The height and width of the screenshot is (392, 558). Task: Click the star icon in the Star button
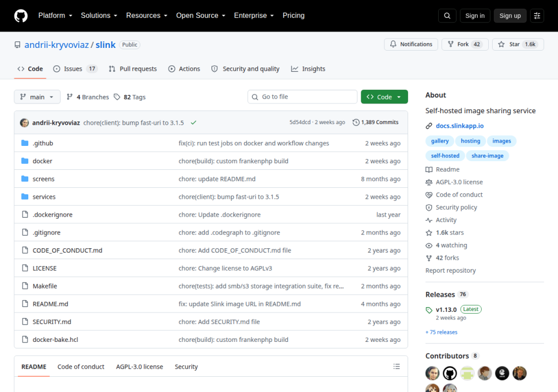coord(501,44)
